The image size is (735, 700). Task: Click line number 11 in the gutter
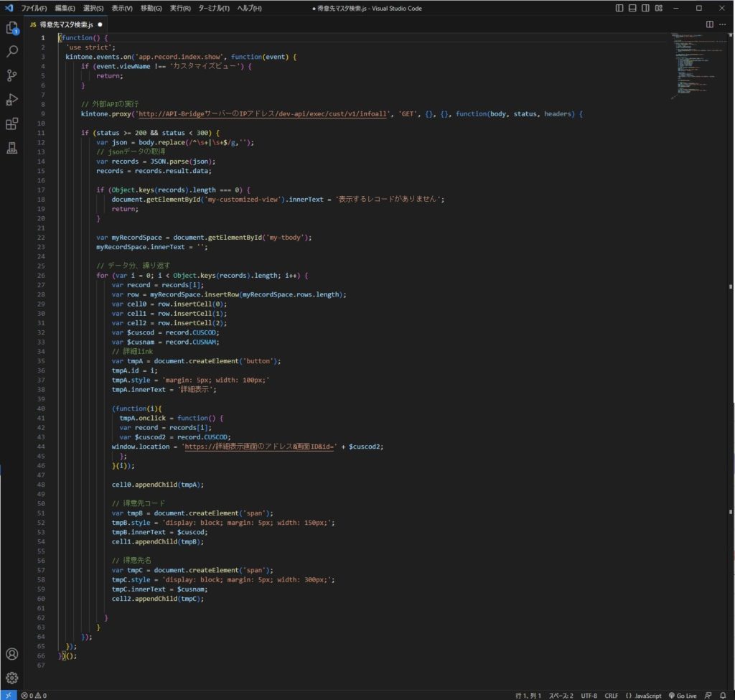coord(41,133)
